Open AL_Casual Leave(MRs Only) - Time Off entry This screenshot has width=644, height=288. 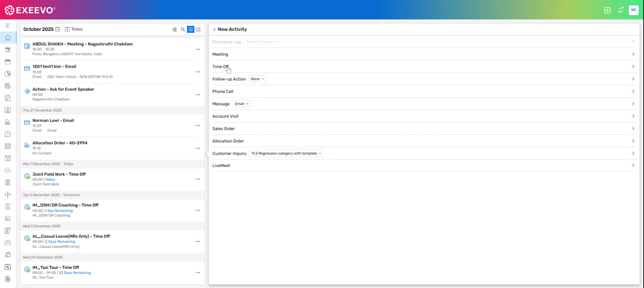click(x=71, y=236)
